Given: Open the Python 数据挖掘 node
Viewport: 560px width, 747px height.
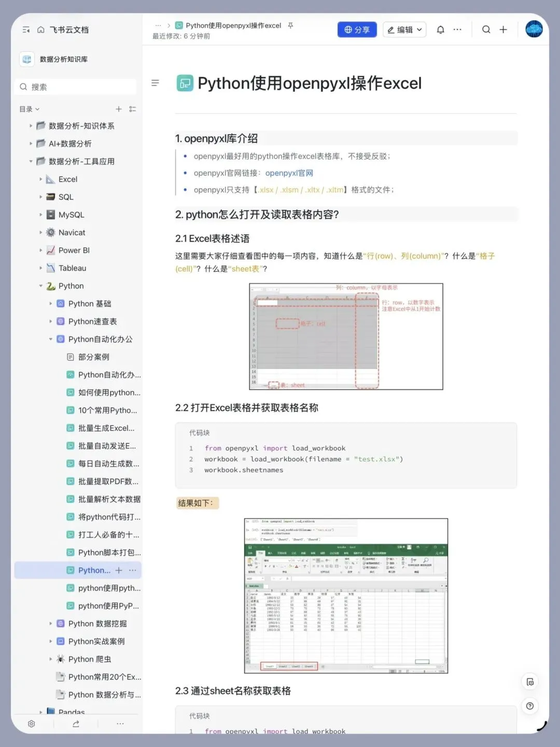Looking at the screenshot, I should (97, 624).
